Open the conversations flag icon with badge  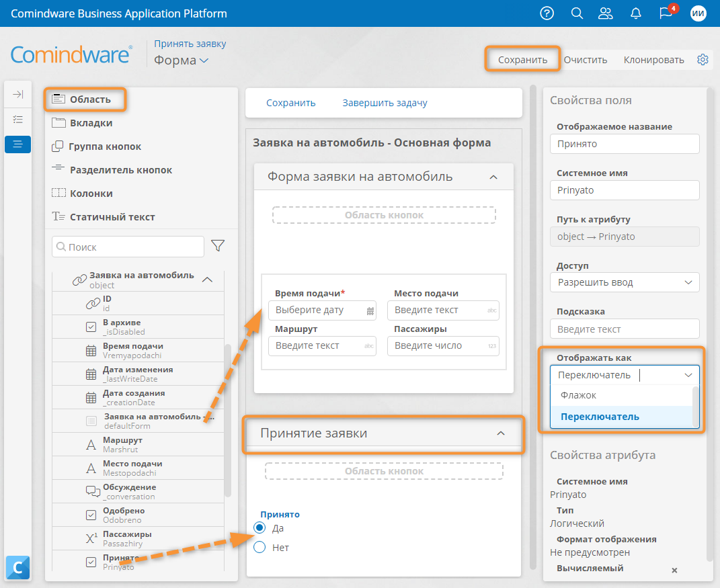coord(667,12)
